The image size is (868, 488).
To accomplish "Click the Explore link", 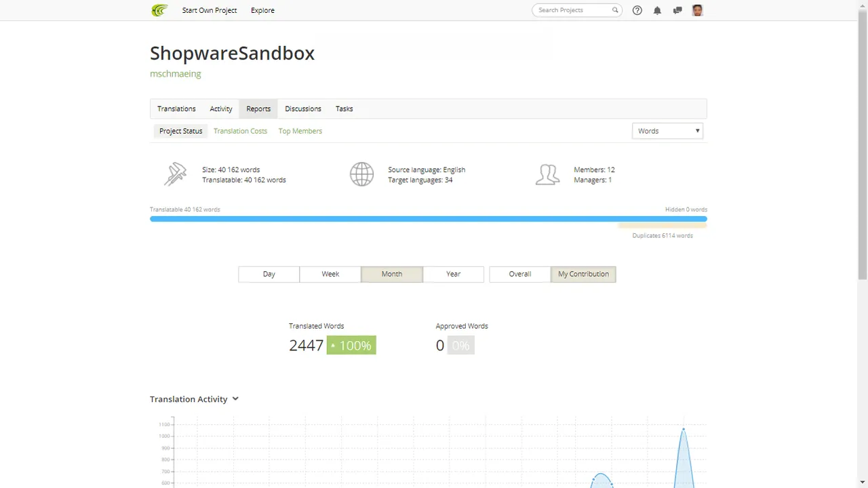I will coord(262,10).
